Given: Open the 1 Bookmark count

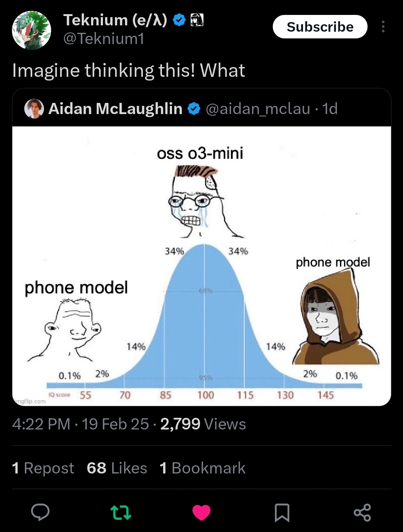Looking at the screenshot, I should click(x=203, y=468).
